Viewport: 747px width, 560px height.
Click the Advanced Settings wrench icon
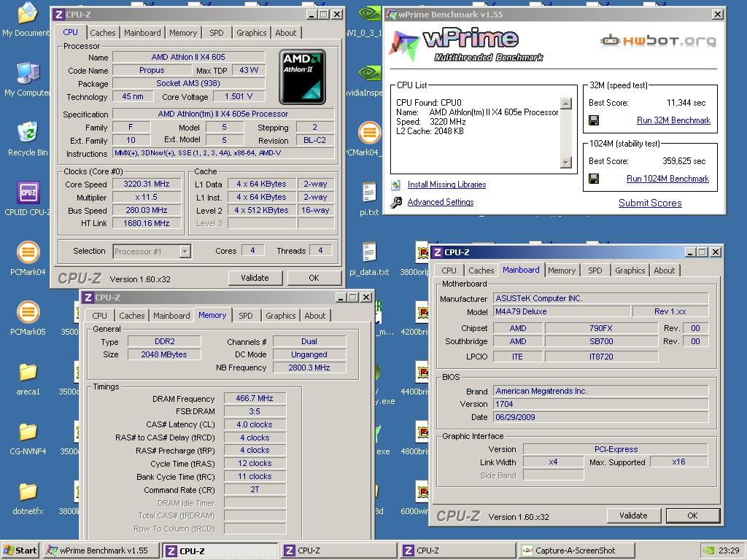pyautogui.click(x=396, y=203)
